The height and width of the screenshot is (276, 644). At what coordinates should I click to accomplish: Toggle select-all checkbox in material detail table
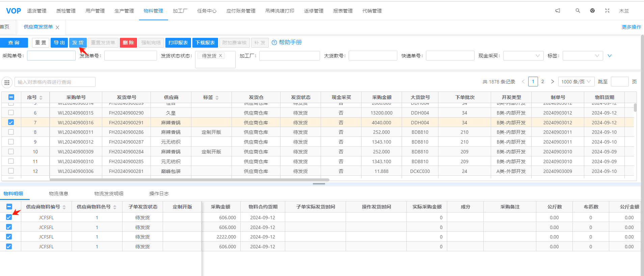(9, 207)
